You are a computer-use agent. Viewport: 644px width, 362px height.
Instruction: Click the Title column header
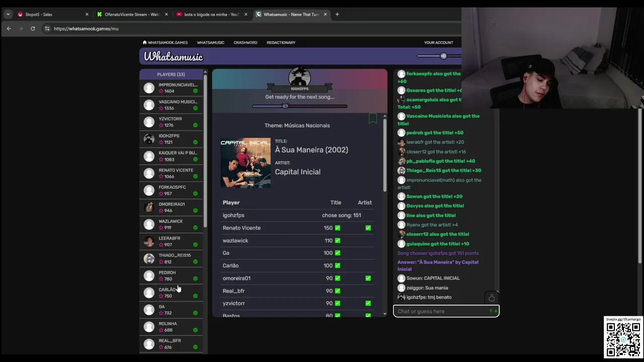coord(336,203)
